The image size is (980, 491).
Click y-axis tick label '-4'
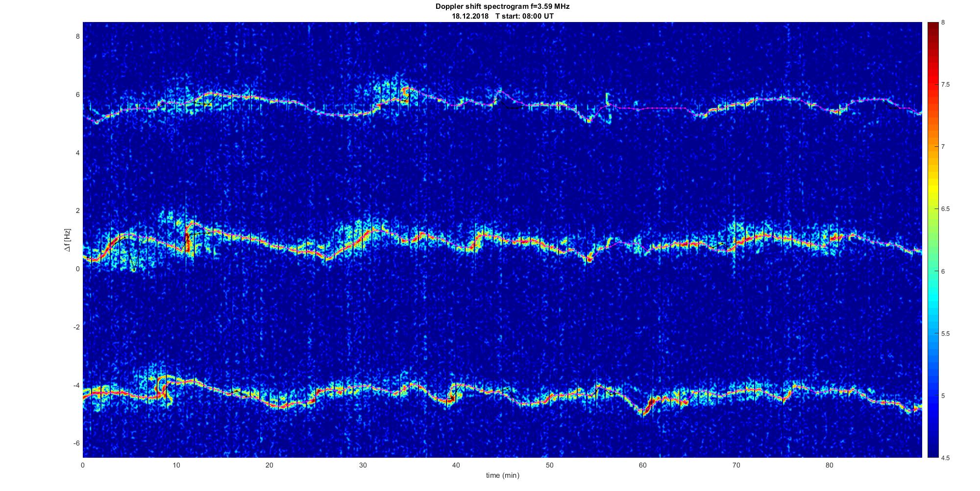(76, 385)
